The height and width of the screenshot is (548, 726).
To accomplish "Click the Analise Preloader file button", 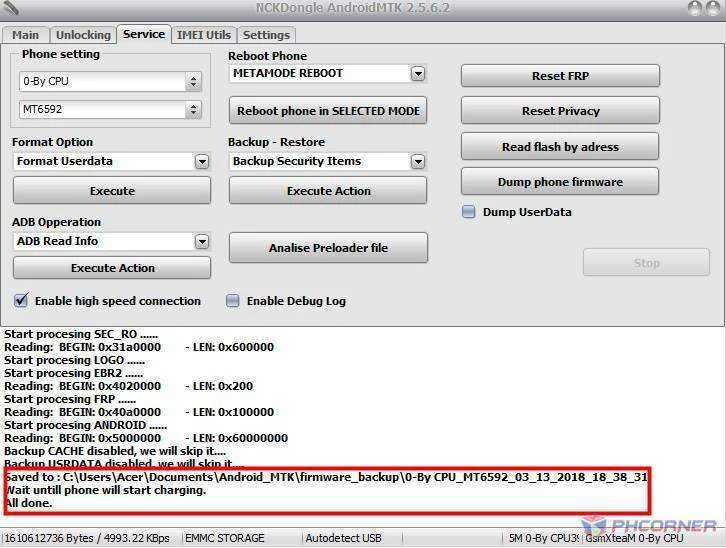I will (328, 248).
